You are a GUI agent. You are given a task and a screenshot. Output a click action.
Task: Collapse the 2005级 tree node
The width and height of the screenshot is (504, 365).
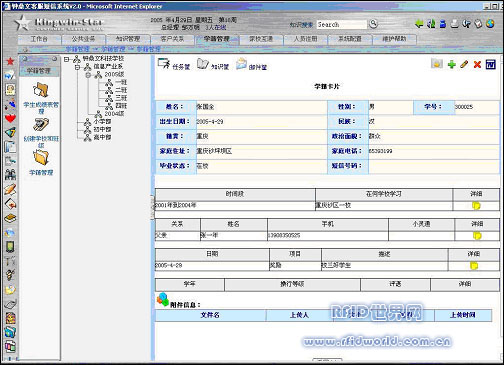(x=88, y=75)
